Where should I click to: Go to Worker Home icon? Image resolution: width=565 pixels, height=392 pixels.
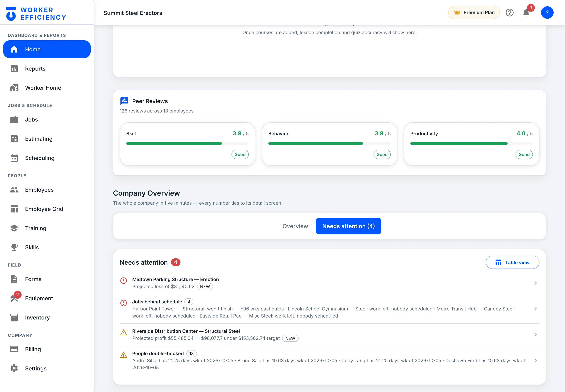[x=14, y=88]
